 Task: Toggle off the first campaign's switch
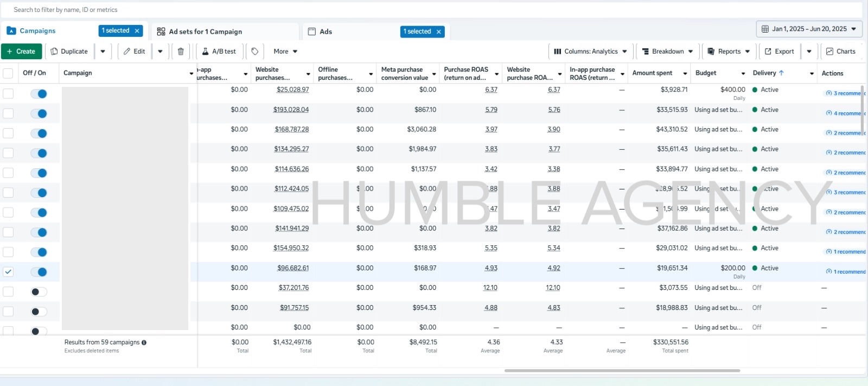tap(39, 94)
